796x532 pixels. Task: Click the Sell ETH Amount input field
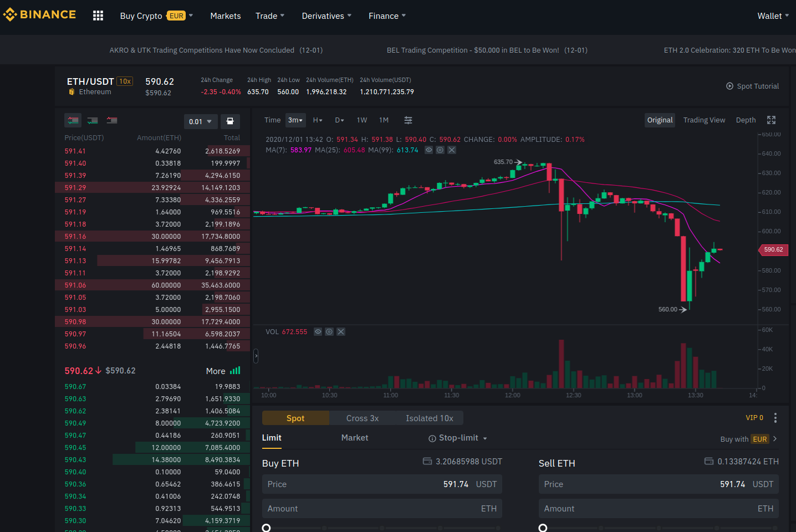[x=659, y=509]
